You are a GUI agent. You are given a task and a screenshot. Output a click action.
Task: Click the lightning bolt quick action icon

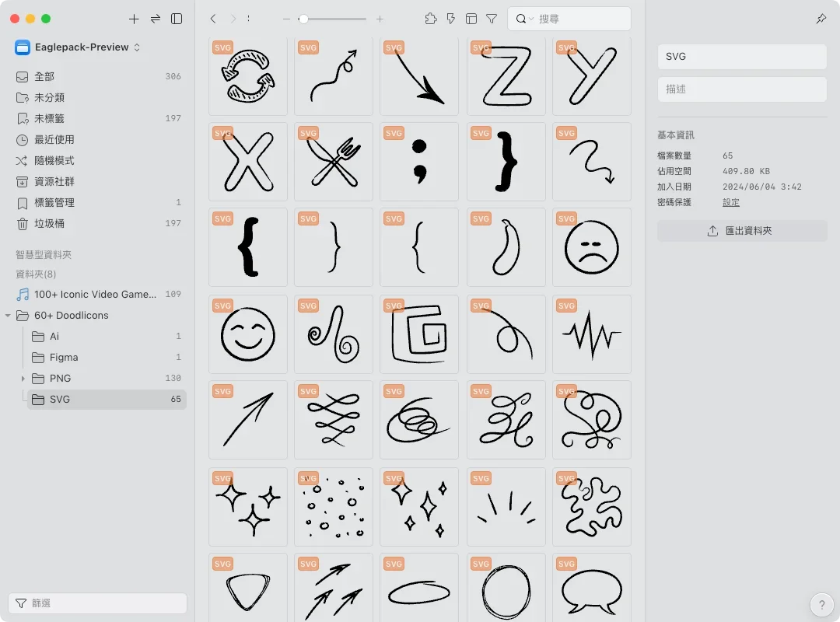pyautogui.click(x=451, y=19)
